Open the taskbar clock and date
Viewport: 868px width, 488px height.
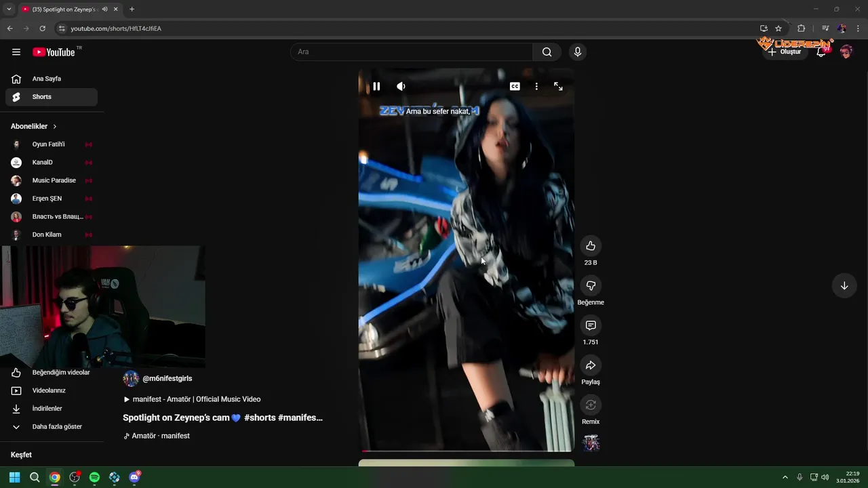pos(848,477)
